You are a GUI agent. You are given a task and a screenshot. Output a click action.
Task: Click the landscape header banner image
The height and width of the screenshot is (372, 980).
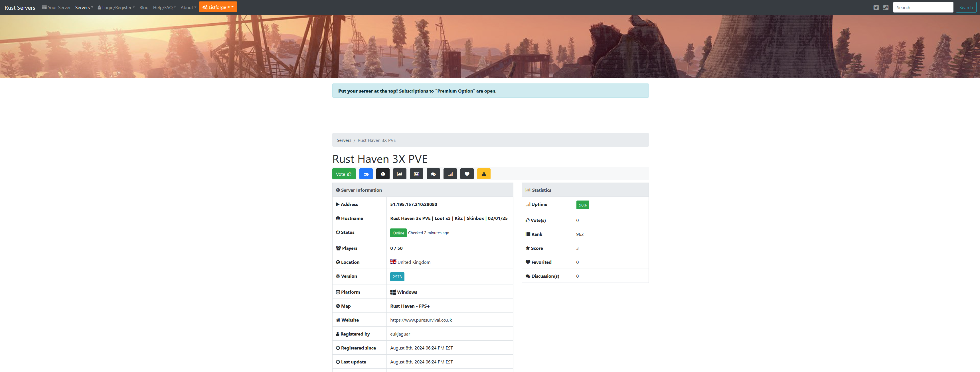coord(490,46)
